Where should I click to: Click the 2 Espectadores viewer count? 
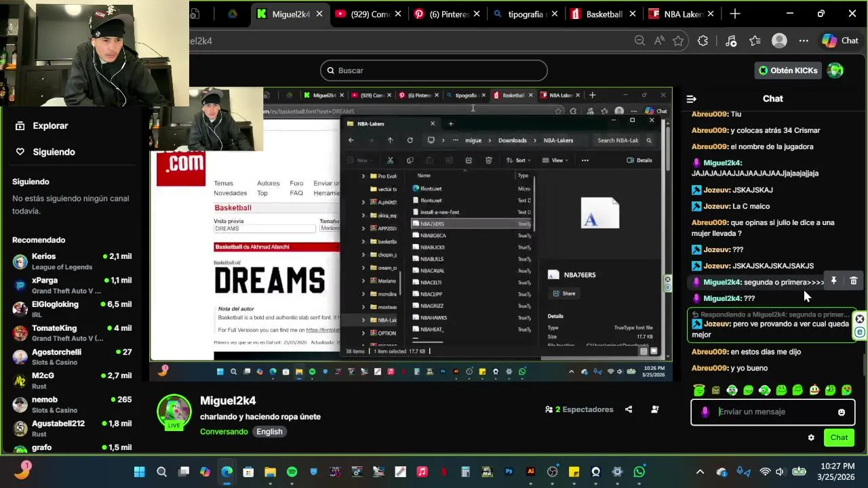578,409
